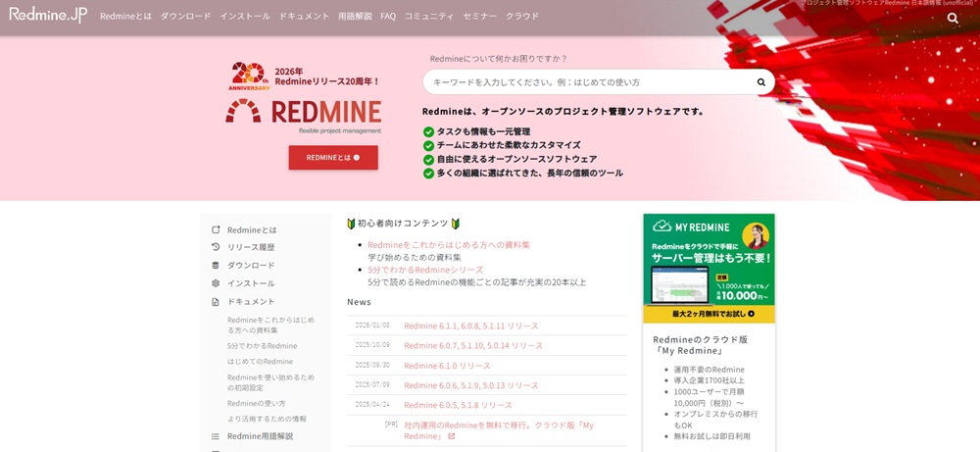The width and height of the screenshot is (980, 452).
Task: Open ドキュメント in the top navigation
Action: tap(305, 17)
